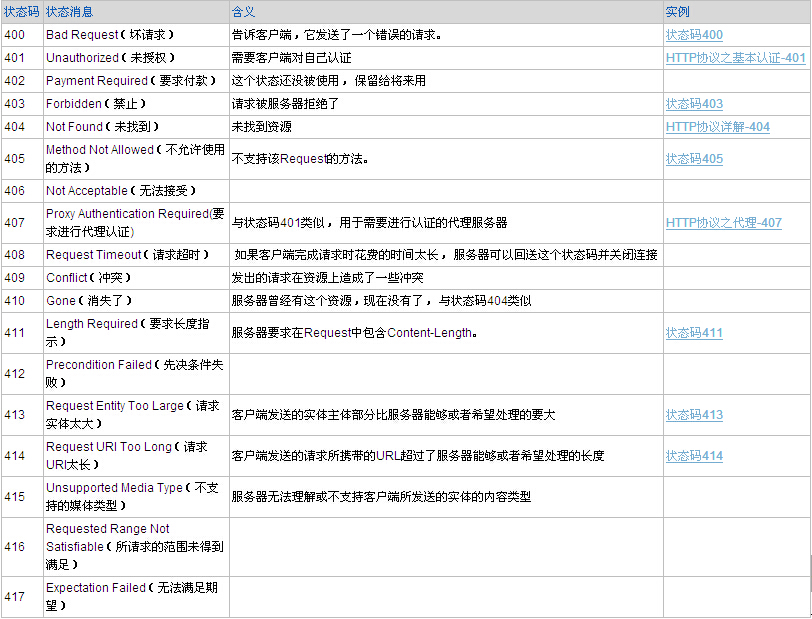This screenshot has height=619, width=812.
Task: Go to the HTTP协议之代理-407 link
Action: click(x=724, y=223)
